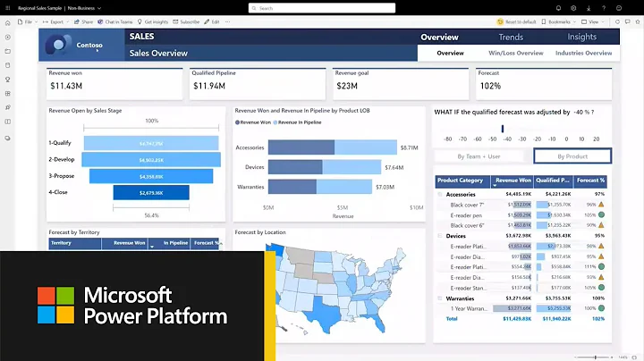This screenshot has height=361, width=644.
Task: Collapse the Devices category row
Action: coord(440,236)
